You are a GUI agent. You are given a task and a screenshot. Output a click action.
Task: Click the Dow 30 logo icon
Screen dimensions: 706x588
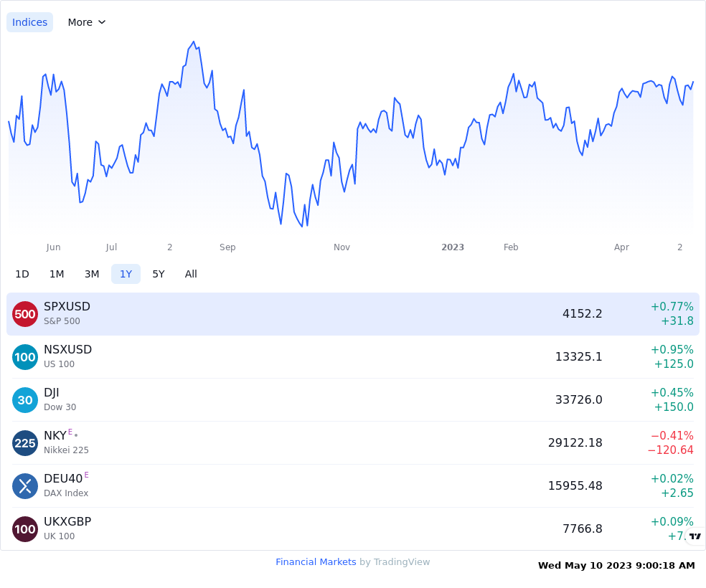point(25,400)
